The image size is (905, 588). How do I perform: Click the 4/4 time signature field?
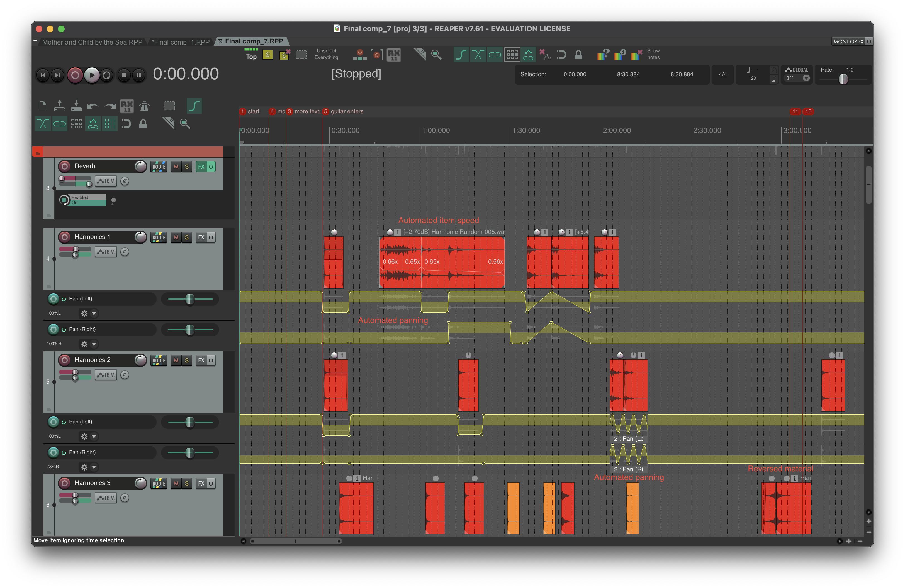coord(722,74)
